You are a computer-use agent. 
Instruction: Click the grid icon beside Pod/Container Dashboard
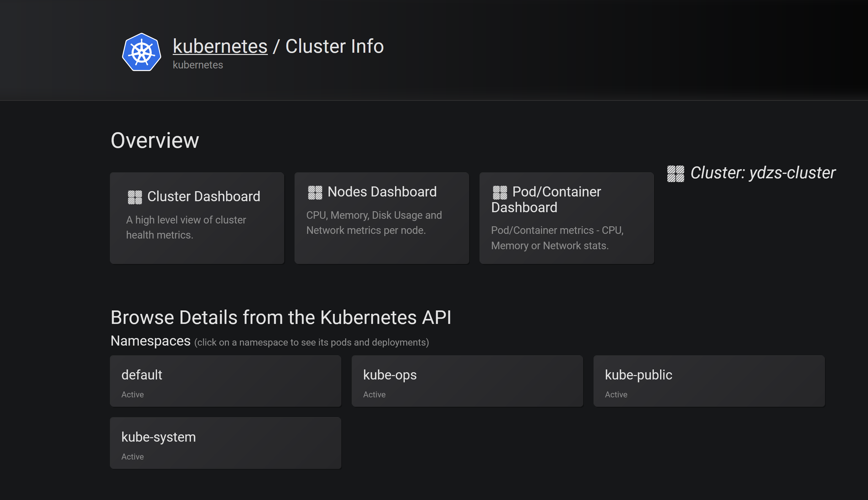(500, 193)
